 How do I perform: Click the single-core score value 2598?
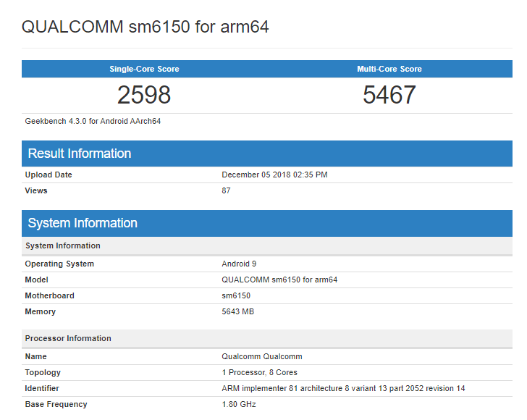point(144,95)
